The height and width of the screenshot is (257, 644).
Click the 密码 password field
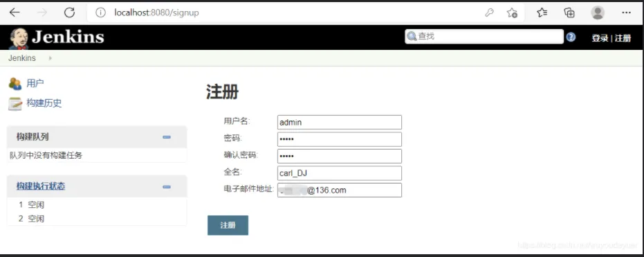[339, 139]
